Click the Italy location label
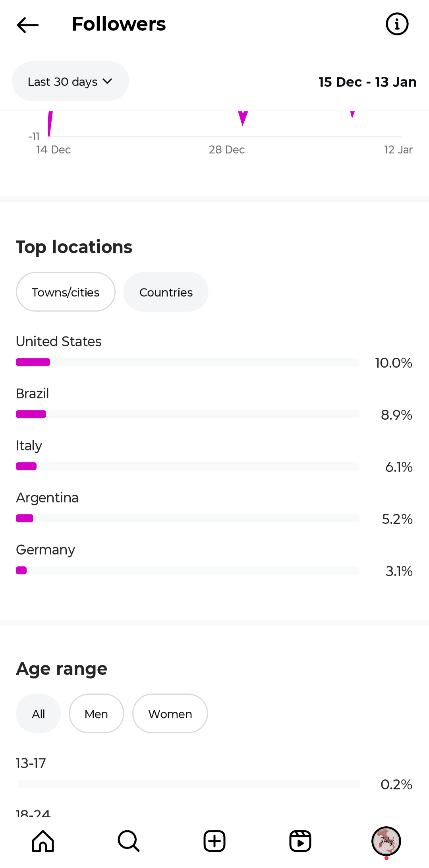429x868 pixels. click(29, 446)
